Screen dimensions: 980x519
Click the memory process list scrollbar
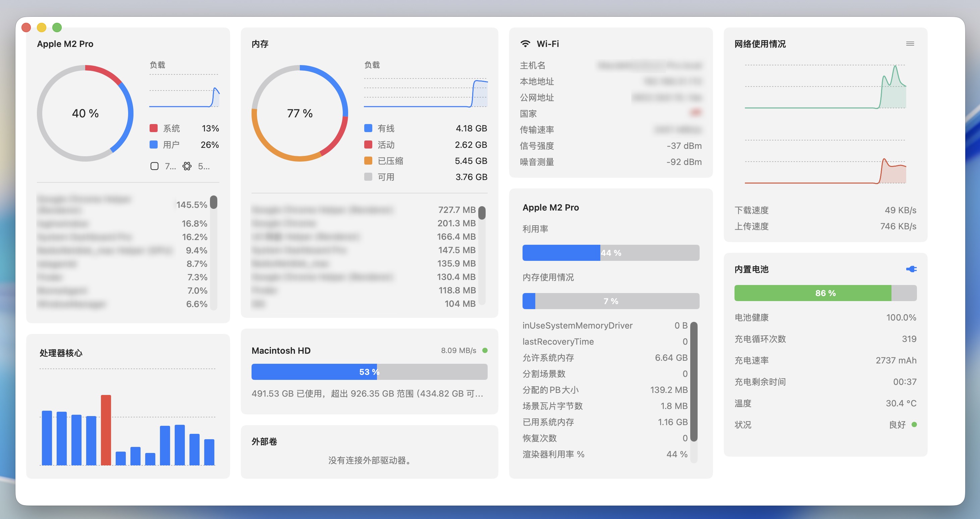pyautogui.click(x=482, y=213)
